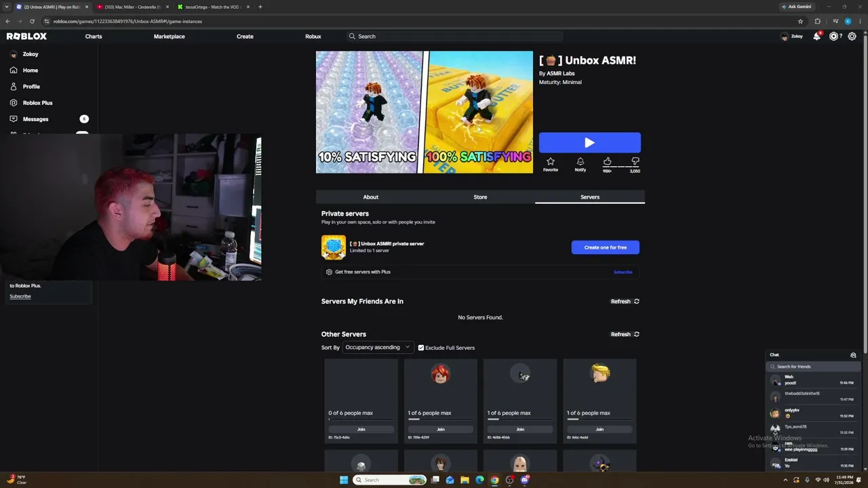Switch to the tessaOrtega VOD tab

213,7
